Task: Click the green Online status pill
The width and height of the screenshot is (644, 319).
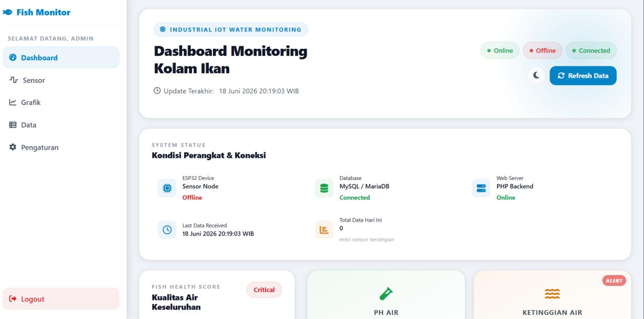Action: pos(500,50)
